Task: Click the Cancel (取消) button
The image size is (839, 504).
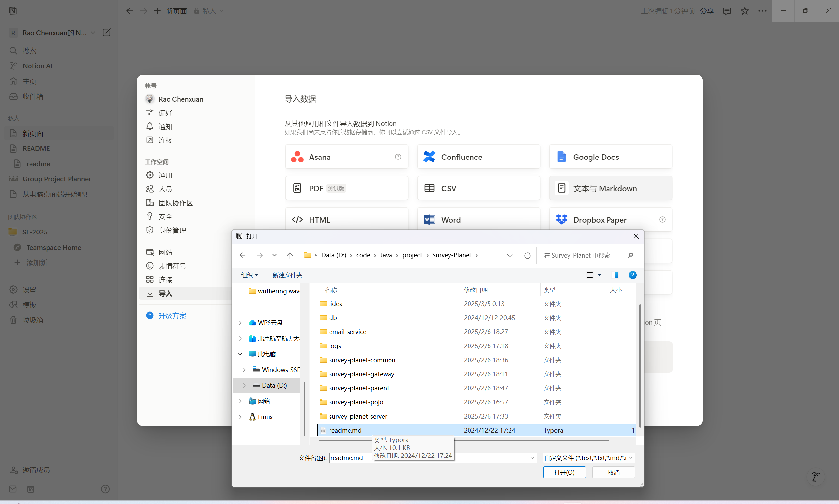Action: click(613, 472)
